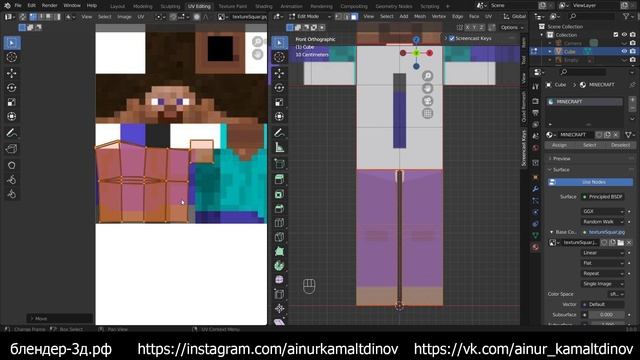Select the UV Relax sculpt tool
The height and width of the screenshot is (360, 640).
tap(12, 180)
